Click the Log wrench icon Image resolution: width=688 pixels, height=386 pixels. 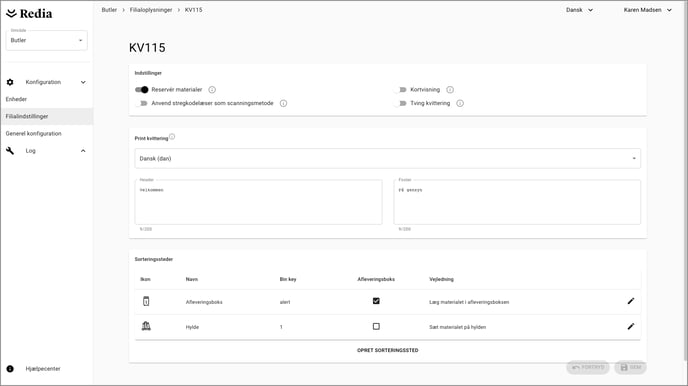[x=10, y=150]
